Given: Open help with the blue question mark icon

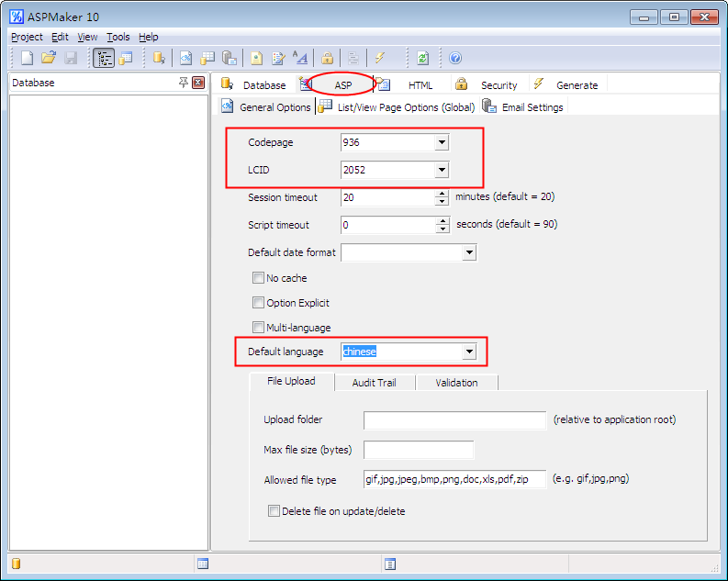Looking at the screenshot, I should pyautogui.click(x=455, y=58).
